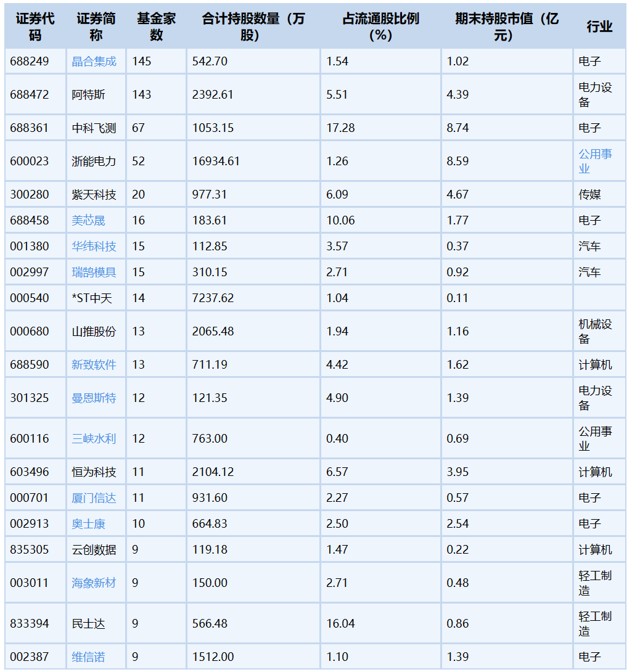Select stock code 000680

tap(29, 331)
